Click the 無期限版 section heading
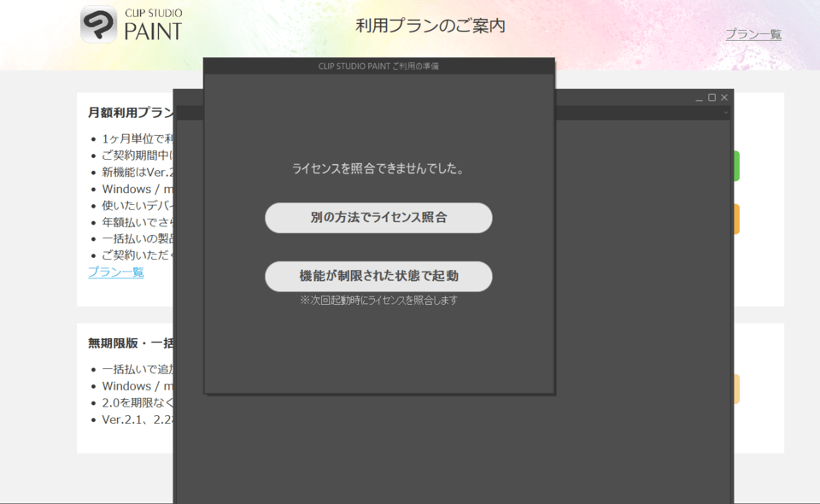Viewport: 820px width, 504px height. click(131, 343)
